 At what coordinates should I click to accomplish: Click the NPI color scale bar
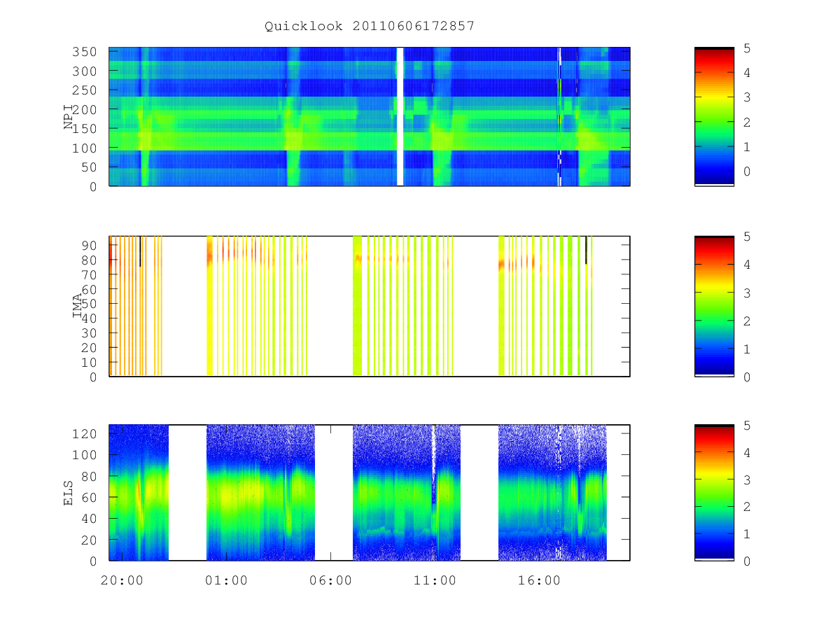714,117
